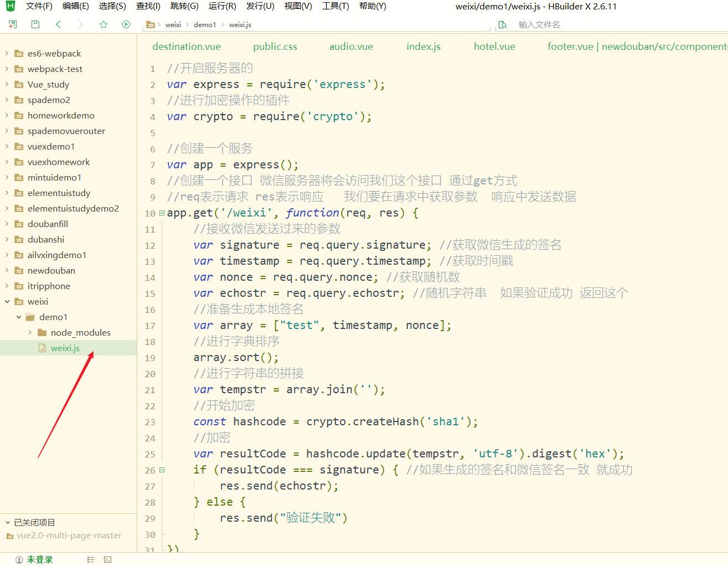Click demo1 in the breadcrumb path
The image size is (728, 566).
(x=205, y=25)
